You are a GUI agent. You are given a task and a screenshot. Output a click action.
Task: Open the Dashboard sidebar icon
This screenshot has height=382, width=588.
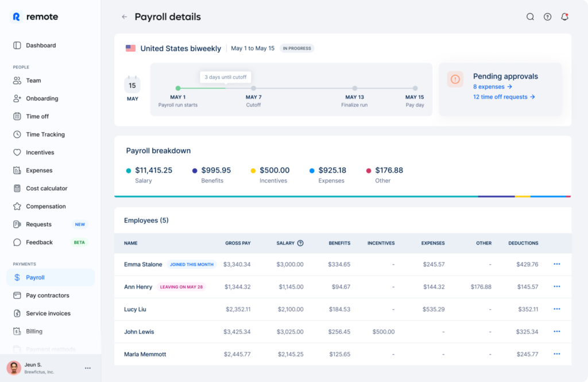(x=17, y=45)
